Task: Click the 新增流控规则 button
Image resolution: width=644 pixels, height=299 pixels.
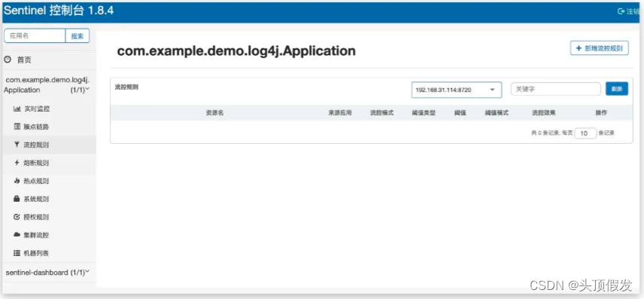Action: (599, 48)
